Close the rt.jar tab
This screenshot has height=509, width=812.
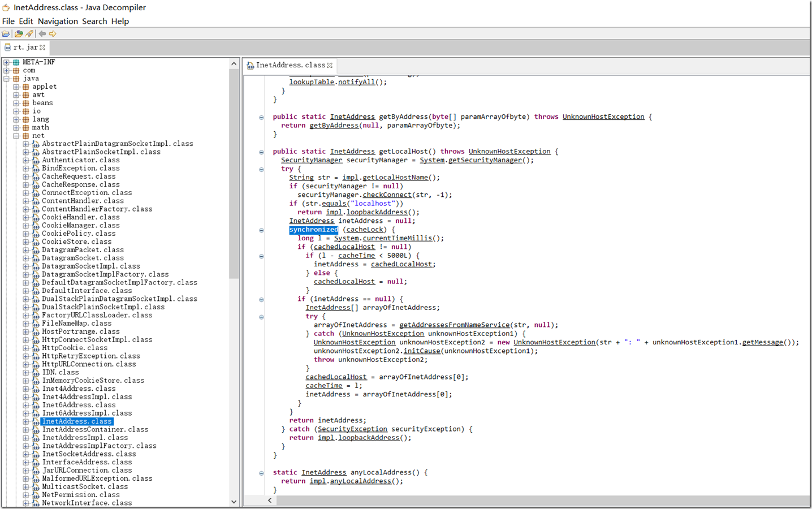pos(42,48)
